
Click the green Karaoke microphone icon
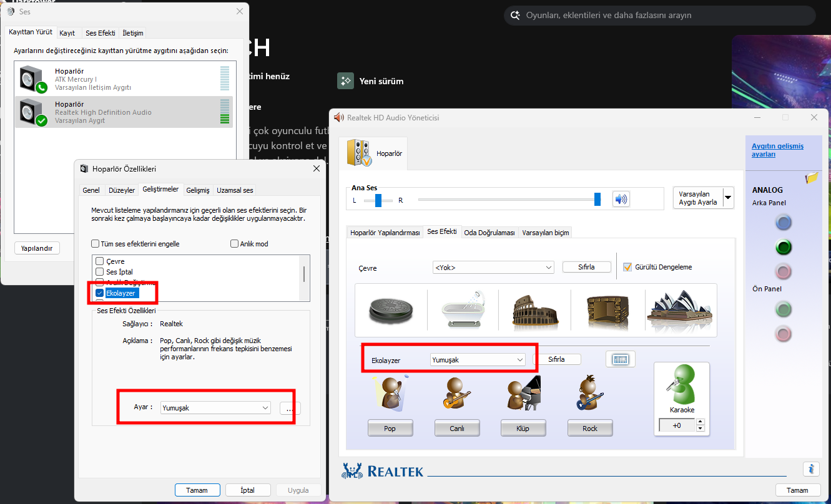click(681, 384)
